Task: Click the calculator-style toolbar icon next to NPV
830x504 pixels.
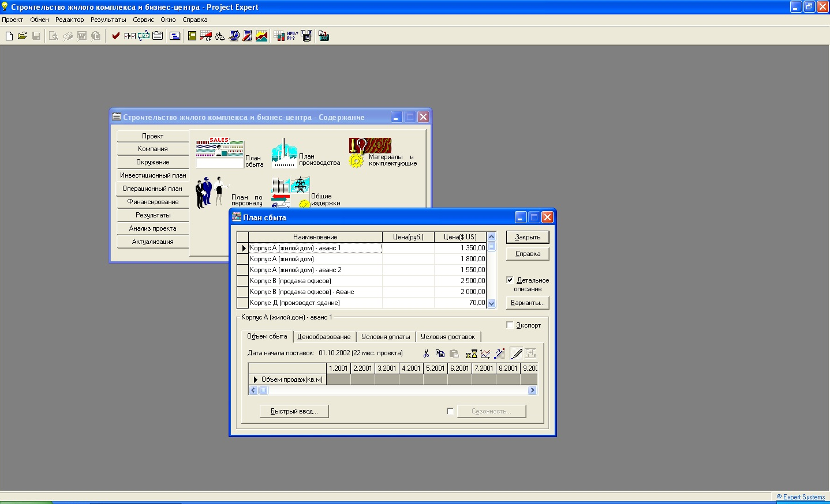Action: coord(306,36)
